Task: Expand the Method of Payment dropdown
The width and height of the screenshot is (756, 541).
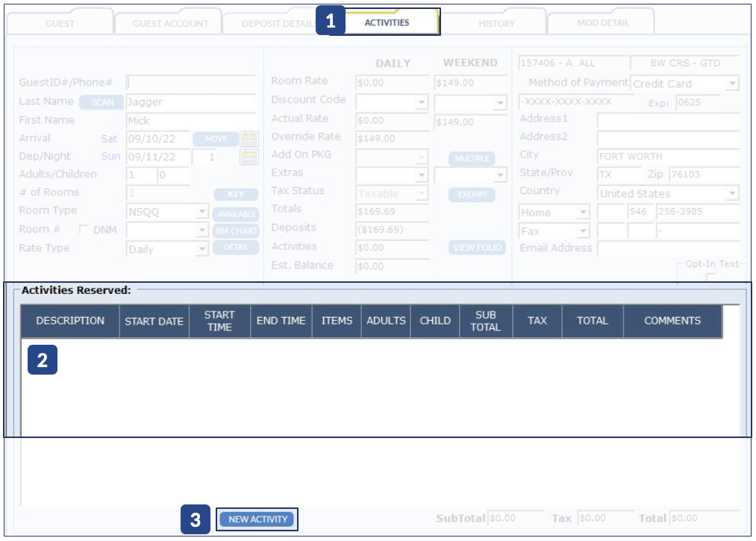Action: click(x=731, y=84)
